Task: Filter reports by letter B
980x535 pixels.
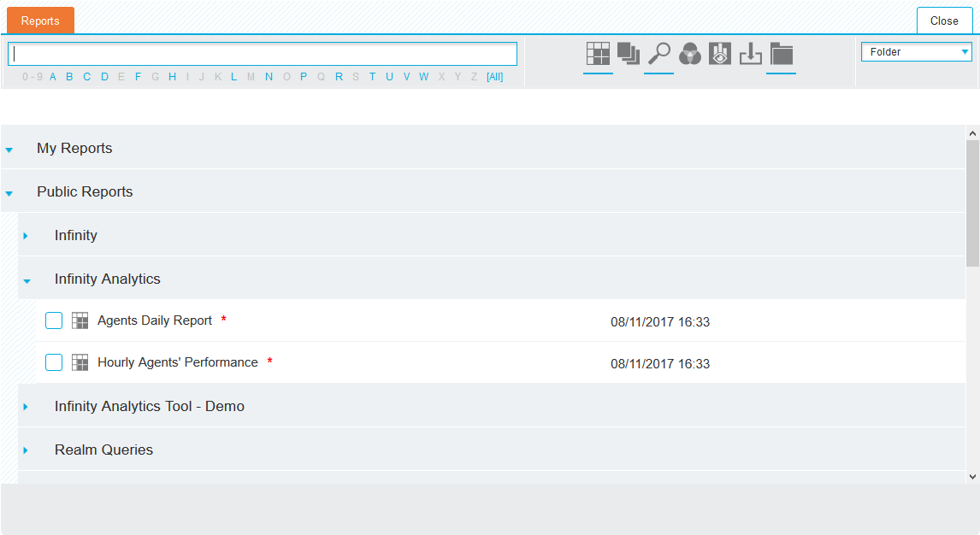Action: pyautogui.click(x=69, y=77)
